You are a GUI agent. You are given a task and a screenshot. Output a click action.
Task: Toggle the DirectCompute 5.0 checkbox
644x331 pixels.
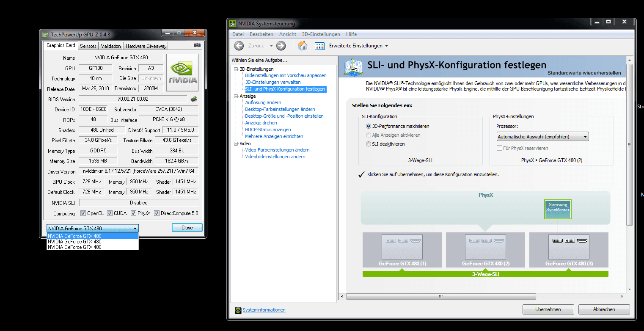(x=157, y=213)
